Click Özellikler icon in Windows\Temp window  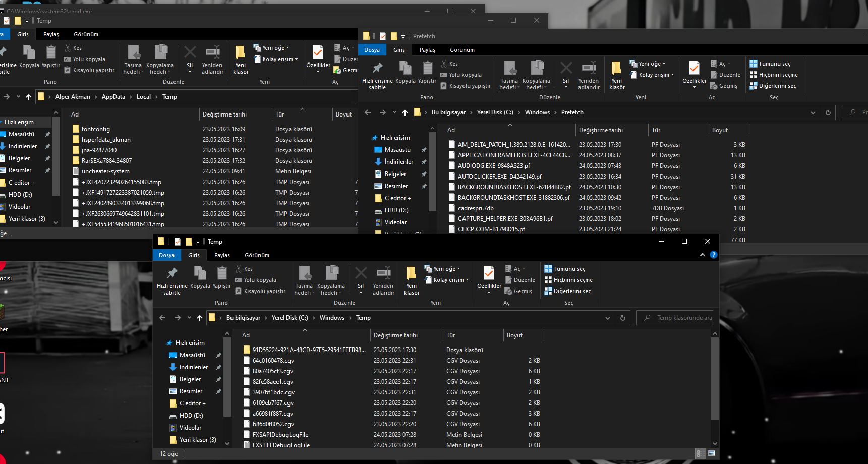(489, 280)
